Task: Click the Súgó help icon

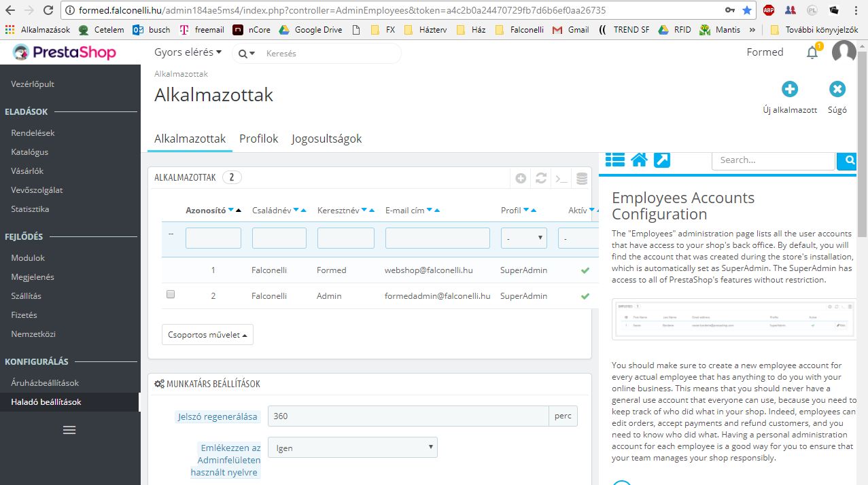Action: click(837, 89)
